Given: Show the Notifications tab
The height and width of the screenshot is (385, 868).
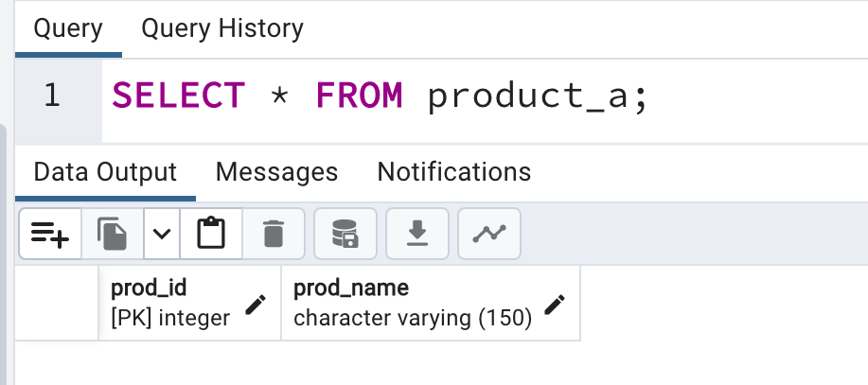Looking at the screenshot, I should (x=454, y=171).
